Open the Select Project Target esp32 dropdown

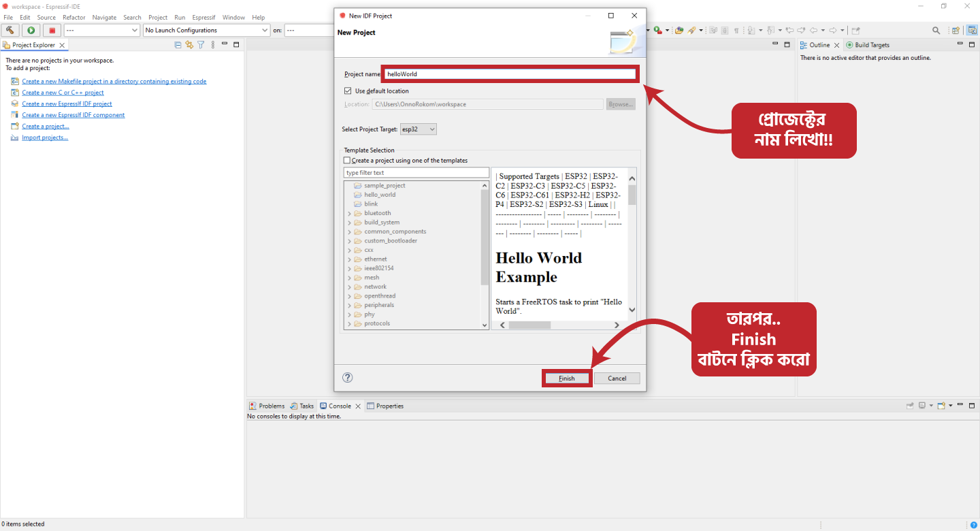point(418,129)
